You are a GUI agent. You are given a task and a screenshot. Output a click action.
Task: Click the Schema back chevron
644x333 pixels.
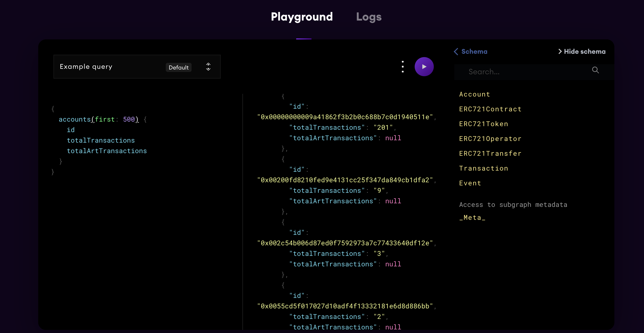(456, 52)
